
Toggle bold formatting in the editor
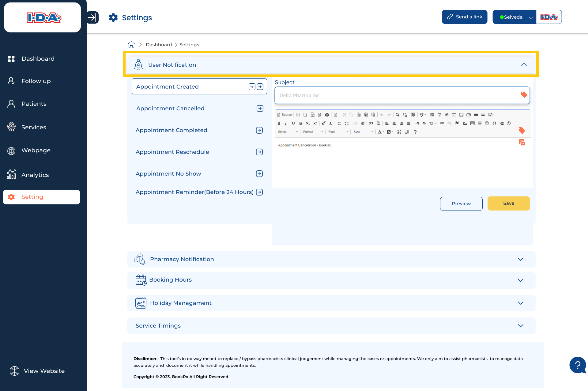point(279,123)
